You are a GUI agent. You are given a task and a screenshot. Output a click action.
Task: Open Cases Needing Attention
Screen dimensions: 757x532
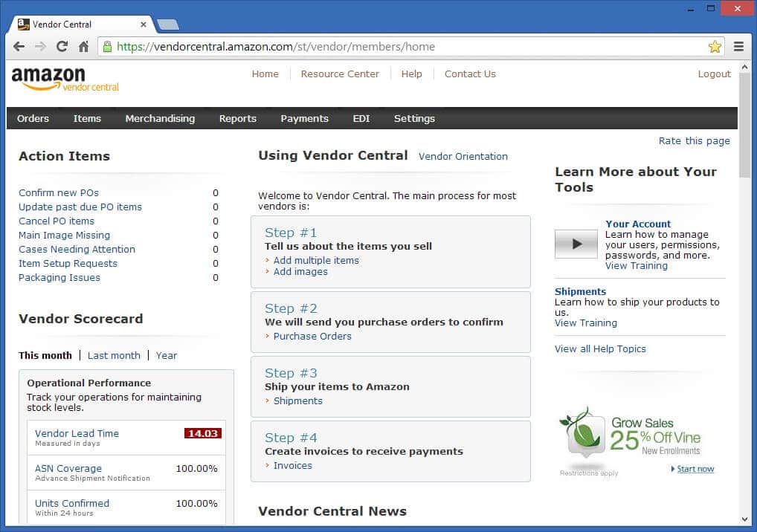[x=77, y=250]
